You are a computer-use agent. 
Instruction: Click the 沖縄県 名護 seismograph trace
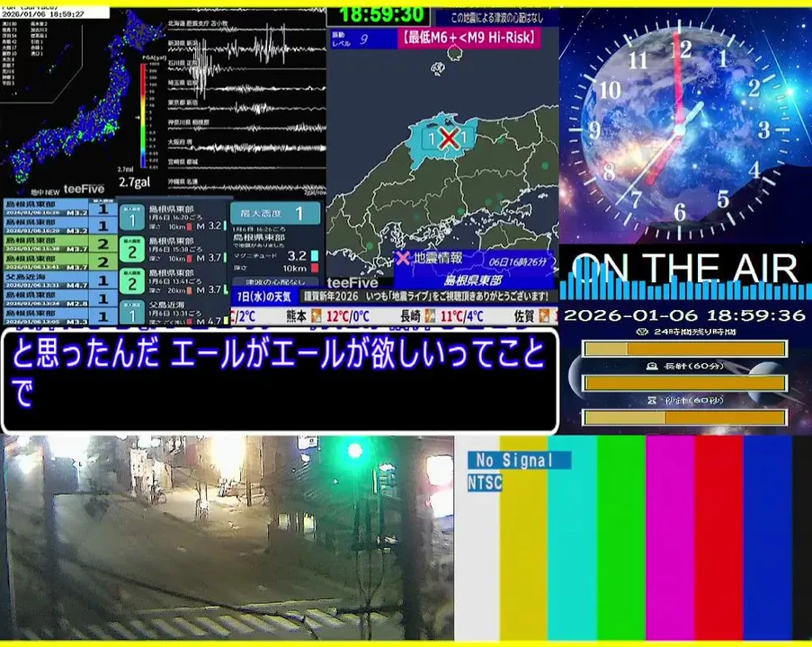(246, 186)
